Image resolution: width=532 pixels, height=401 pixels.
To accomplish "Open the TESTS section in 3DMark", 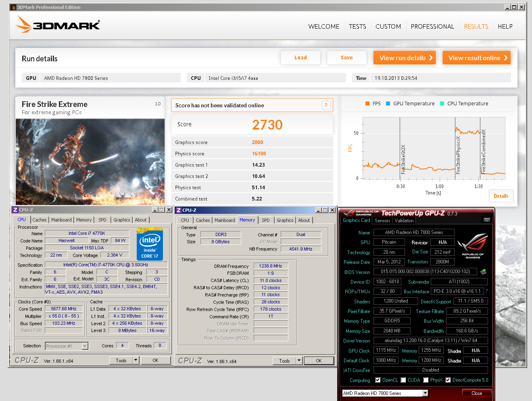I will pos(357,27).
